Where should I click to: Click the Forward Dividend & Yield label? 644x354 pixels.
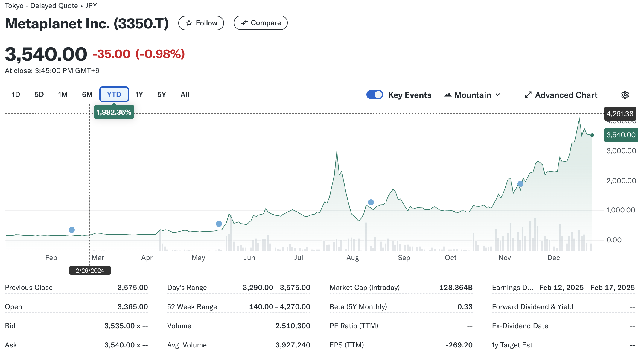click(532, 307)
